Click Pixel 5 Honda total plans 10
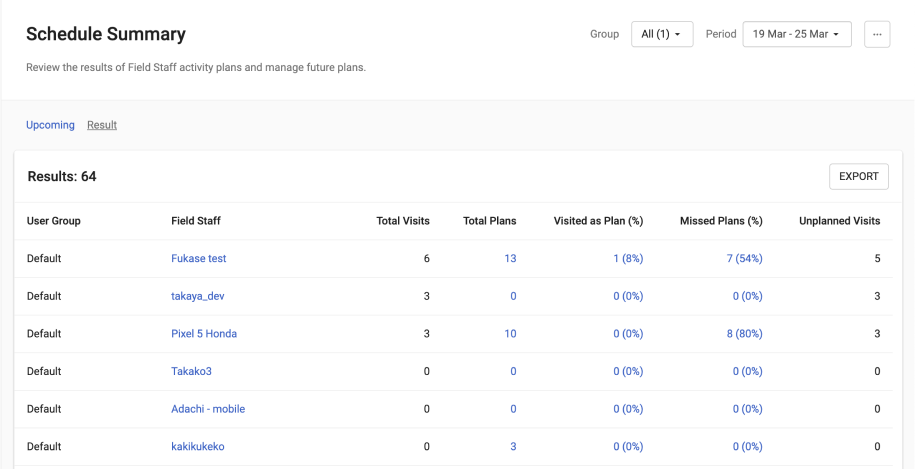This screenshot has width=915, height=469. coord(510,334)
